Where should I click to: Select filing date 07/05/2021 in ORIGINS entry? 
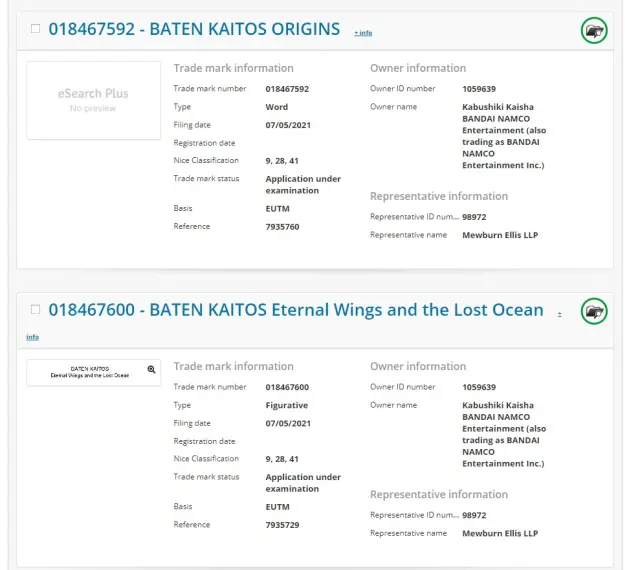tap(288, 125)
